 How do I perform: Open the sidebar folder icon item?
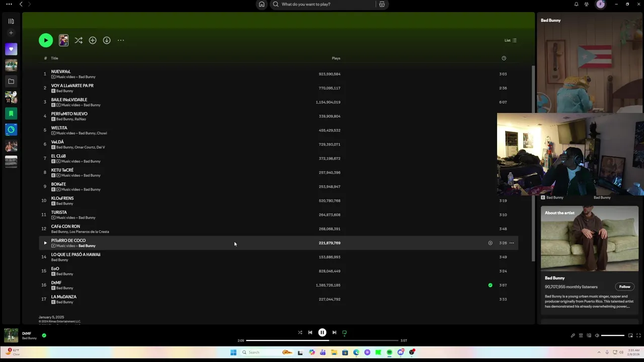[11, 81]
